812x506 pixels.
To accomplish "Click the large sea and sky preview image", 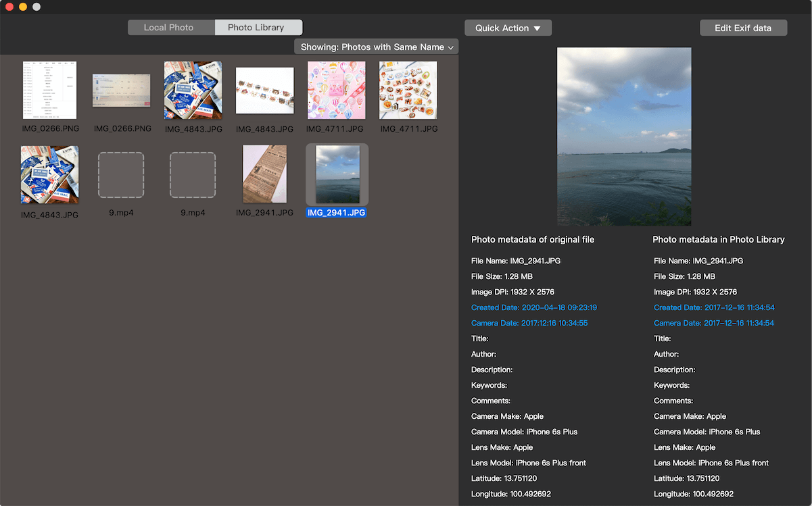I will pyautogui.click(x=624, y=136).
